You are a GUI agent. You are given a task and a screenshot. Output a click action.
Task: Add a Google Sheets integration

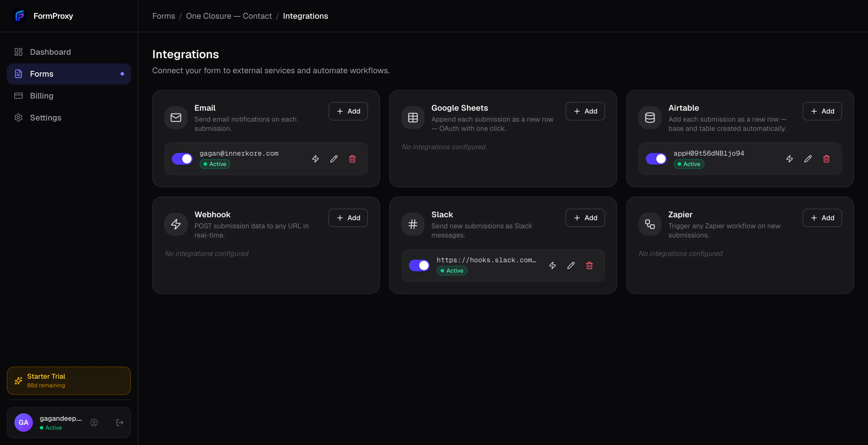(585, 111)
